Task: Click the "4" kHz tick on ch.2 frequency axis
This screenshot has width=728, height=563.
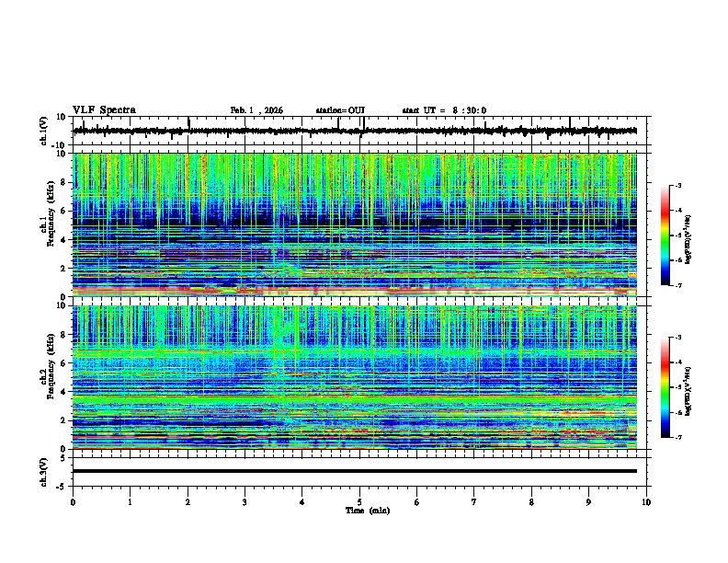Action: pyautogui.click(x=64, y=392)
